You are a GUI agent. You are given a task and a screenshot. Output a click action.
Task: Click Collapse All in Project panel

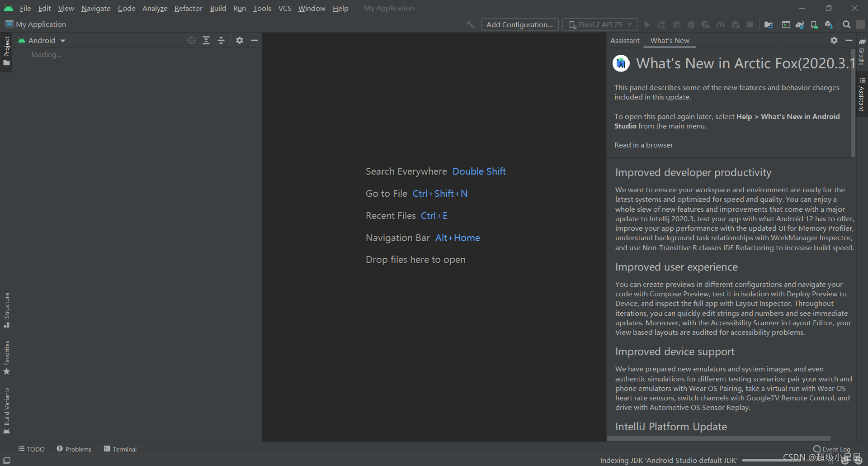(x=221, y=40)
